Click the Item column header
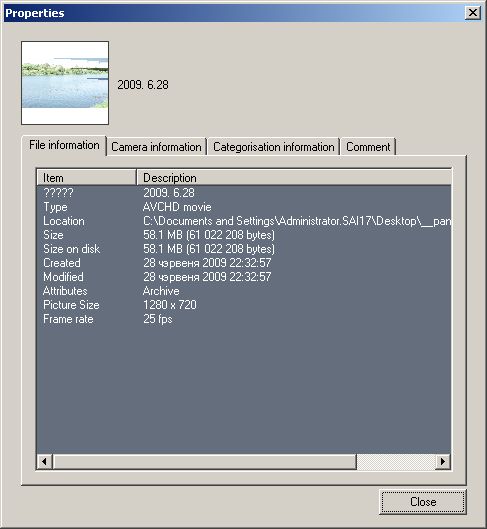 86,177
